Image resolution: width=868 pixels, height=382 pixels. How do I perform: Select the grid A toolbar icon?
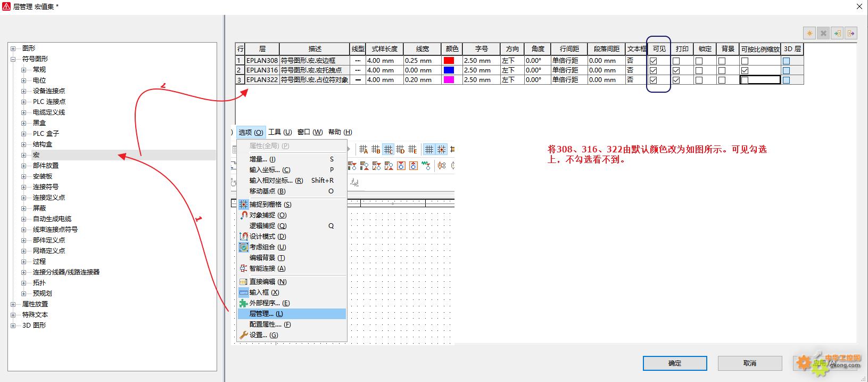click(x=363, y=150)
